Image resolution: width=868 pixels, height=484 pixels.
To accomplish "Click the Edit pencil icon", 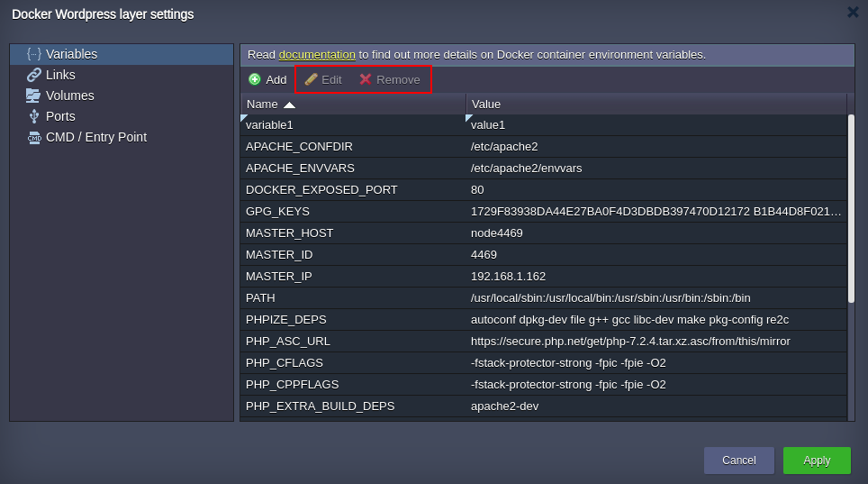I will (312, 80).
